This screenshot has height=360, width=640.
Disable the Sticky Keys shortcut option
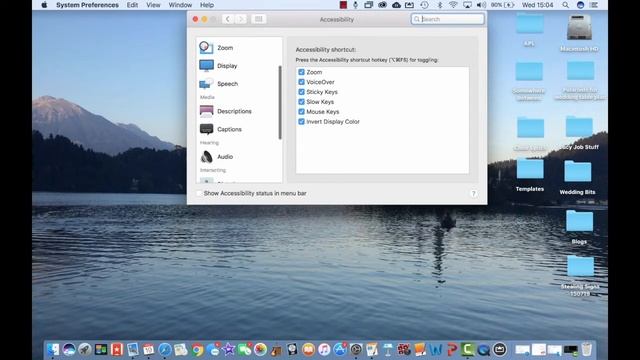pos(301,92)
